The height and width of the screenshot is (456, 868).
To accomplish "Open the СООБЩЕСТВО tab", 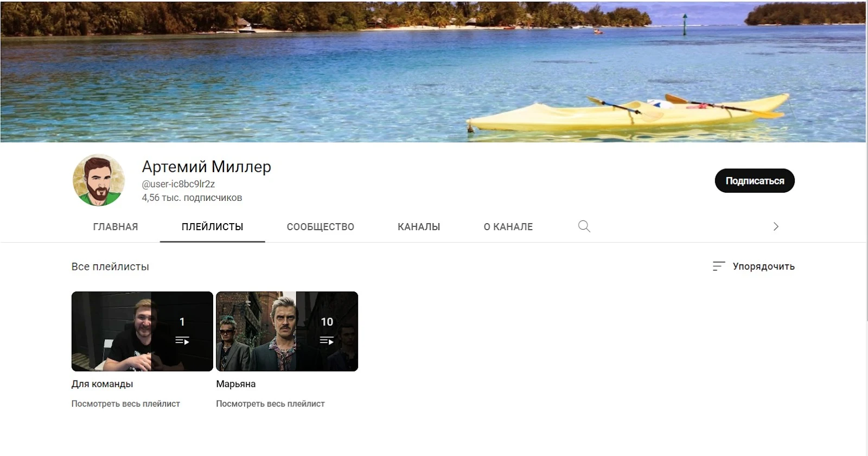I will tap(320, 227).
